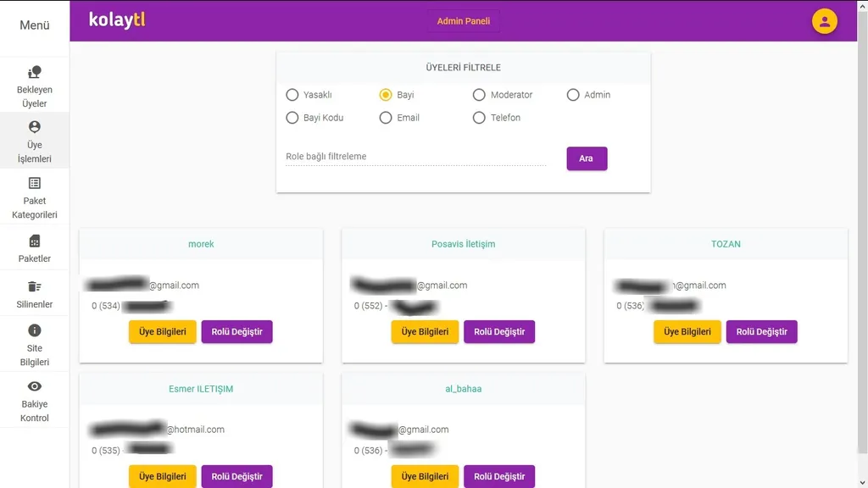Viewport: 868px width, 488px height.
Task: Click Rolü Değiştir on the TOZAN card
Action: pyautogui.click(x=761, y=332)
